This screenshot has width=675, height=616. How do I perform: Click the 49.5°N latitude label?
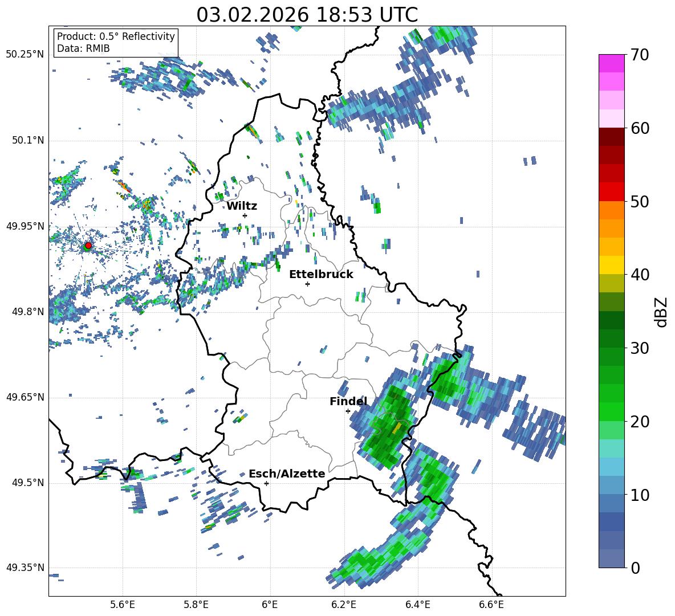pyautogui.click(x=27, y=483)
